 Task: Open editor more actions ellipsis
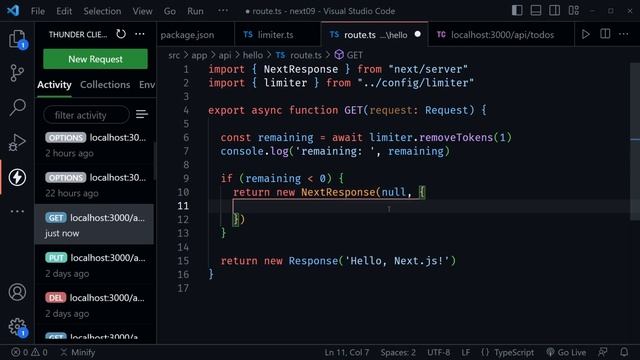pos(624,34)
